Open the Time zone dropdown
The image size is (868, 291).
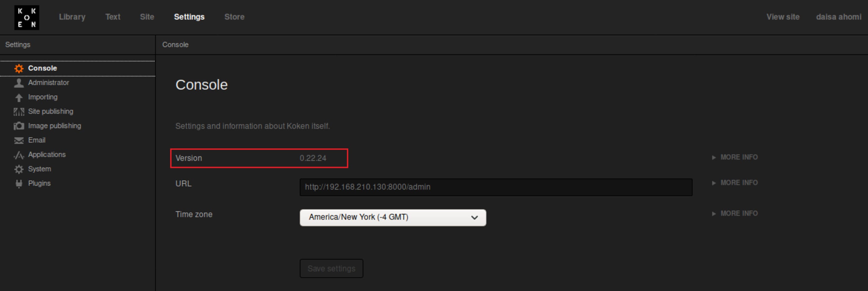[393, 218]
